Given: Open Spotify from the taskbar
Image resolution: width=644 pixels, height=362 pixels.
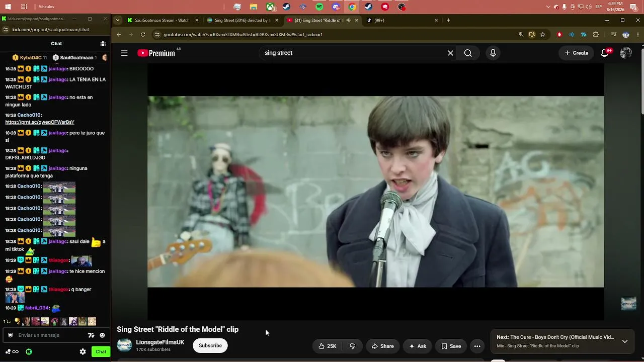Looking at the screenshot, I should [x=319, y=7].
